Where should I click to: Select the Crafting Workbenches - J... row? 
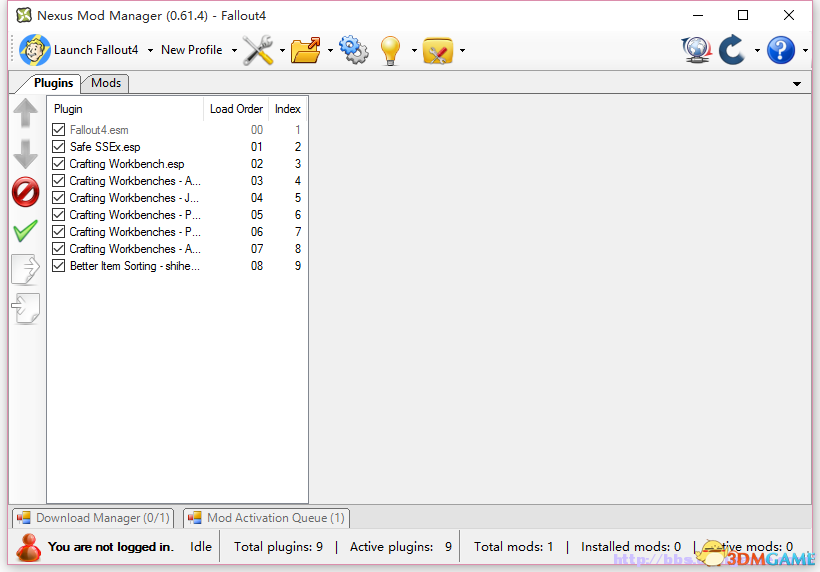[177, 198]
